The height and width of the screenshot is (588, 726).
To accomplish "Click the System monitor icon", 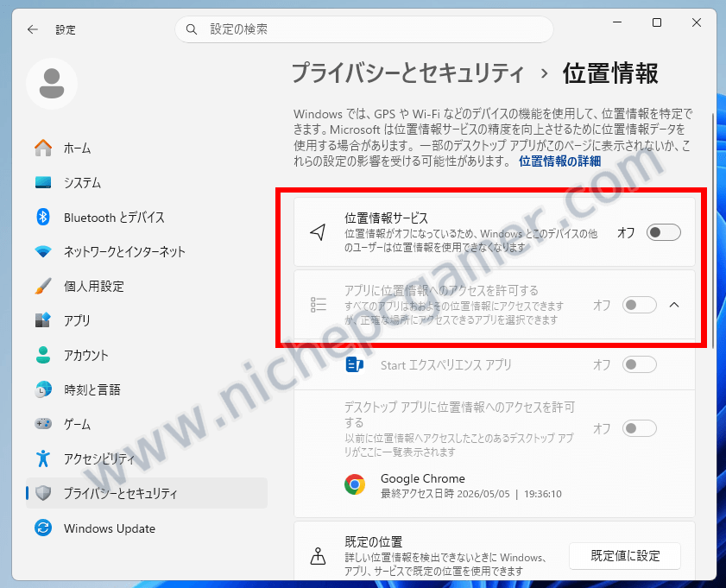I will tap(43, 182).
